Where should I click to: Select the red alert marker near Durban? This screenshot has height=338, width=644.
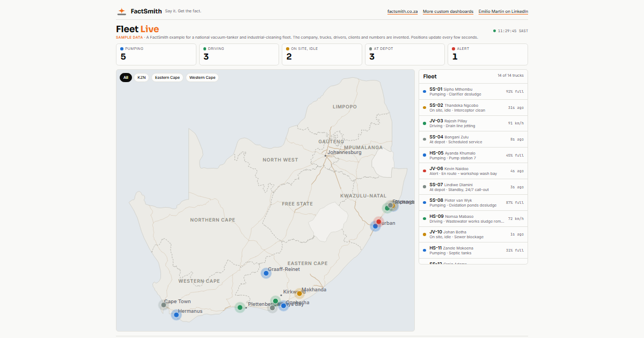378,222
